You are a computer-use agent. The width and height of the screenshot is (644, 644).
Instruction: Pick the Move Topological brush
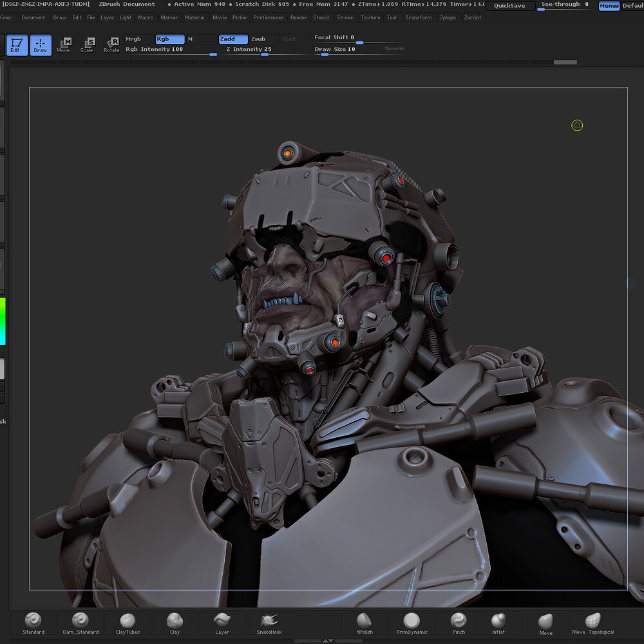pyautogui.click(x=592, y=623)
